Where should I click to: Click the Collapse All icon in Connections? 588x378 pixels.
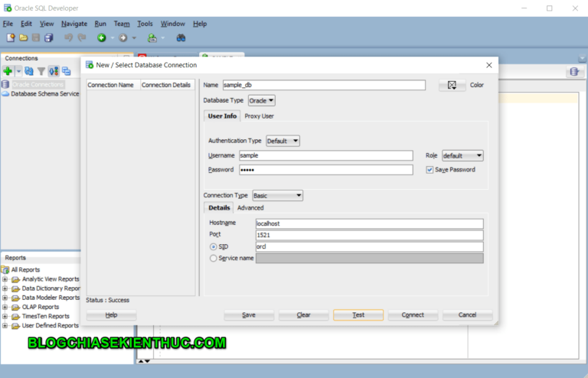[x=67, y=71]
